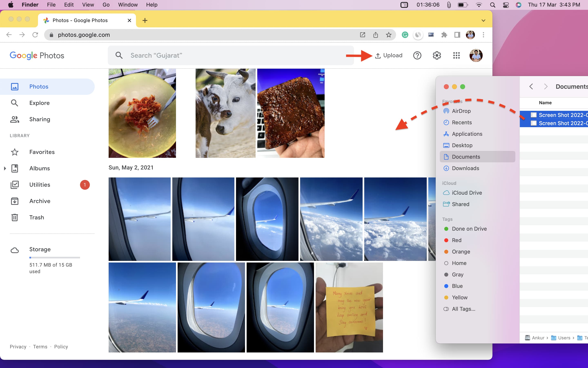Open iCloud Drive in Finder sidebar
This screenshot has height=368, width=588.
point(477,193)
